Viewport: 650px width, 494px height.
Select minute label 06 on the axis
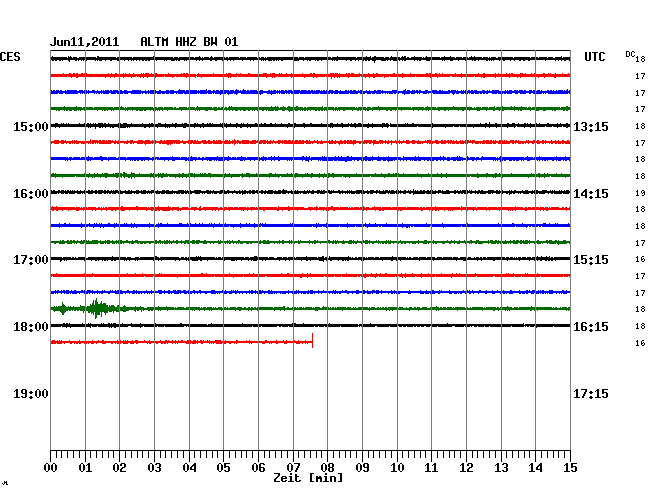click(x=258, y=468)
